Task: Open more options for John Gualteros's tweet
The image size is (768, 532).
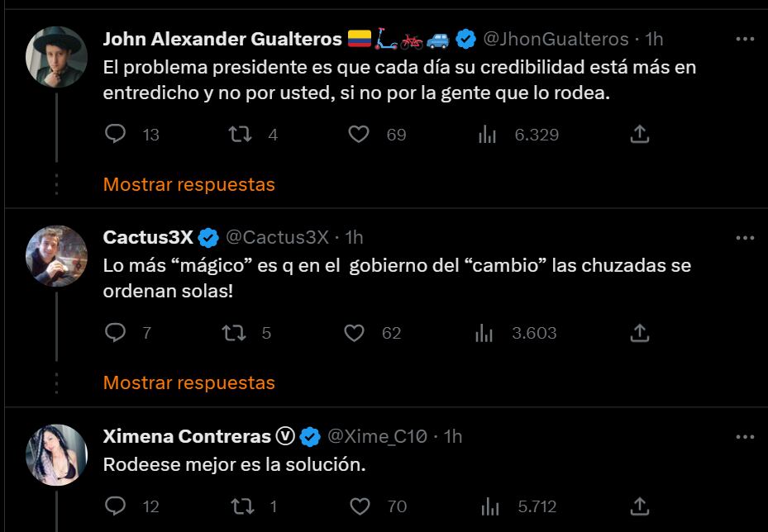Action: [744, 39]
